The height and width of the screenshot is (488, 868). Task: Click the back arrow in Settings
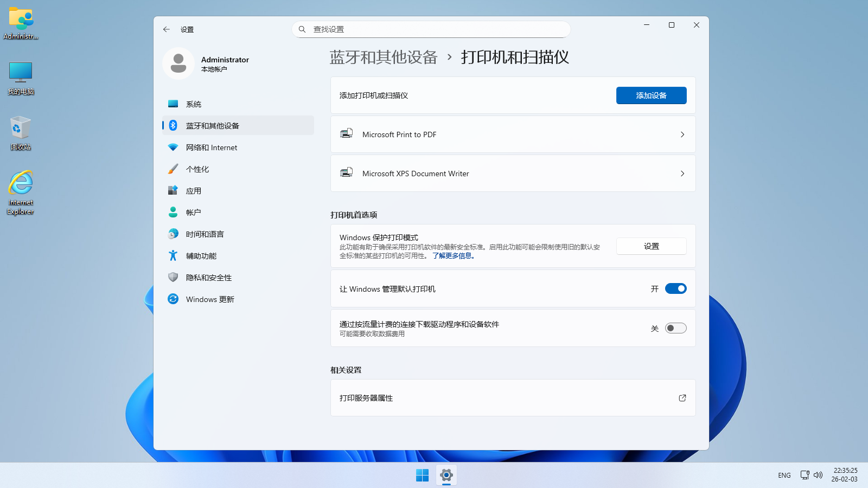pos(167,29)
